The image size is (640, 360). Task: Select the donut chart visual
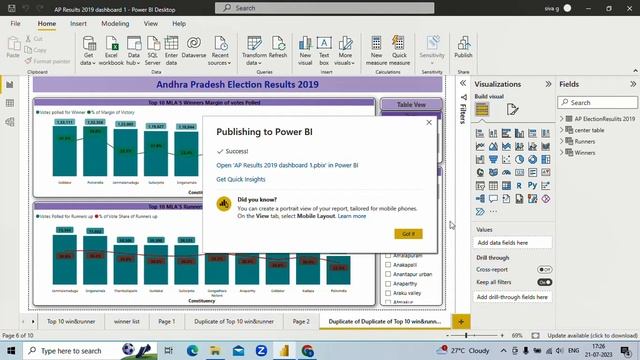click(532, 159)
